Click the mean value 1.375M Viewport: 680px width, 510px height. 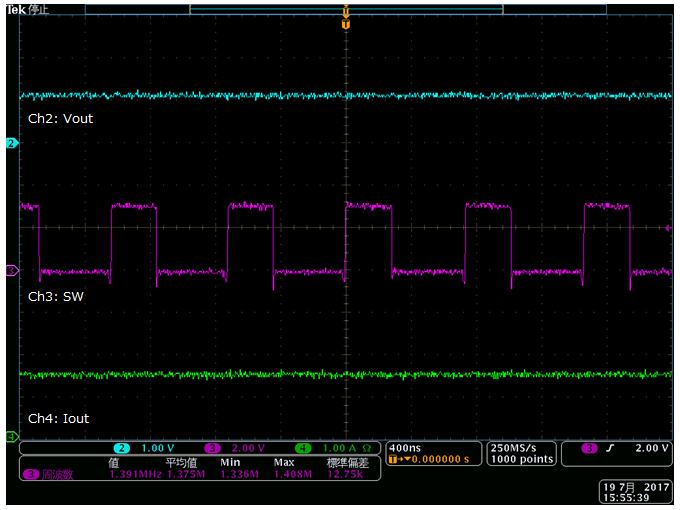pos(186,474)
